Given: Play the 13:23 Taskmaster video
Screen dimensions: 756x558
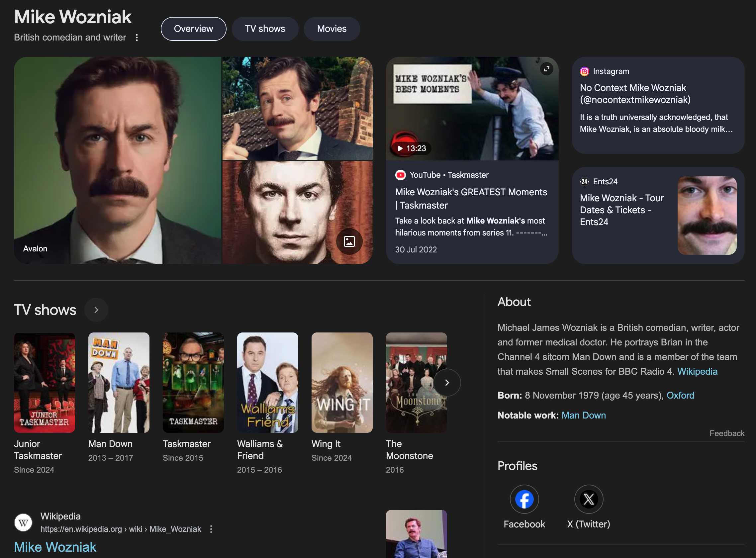Looking at the screenshot, I should (x=411, y=148).
